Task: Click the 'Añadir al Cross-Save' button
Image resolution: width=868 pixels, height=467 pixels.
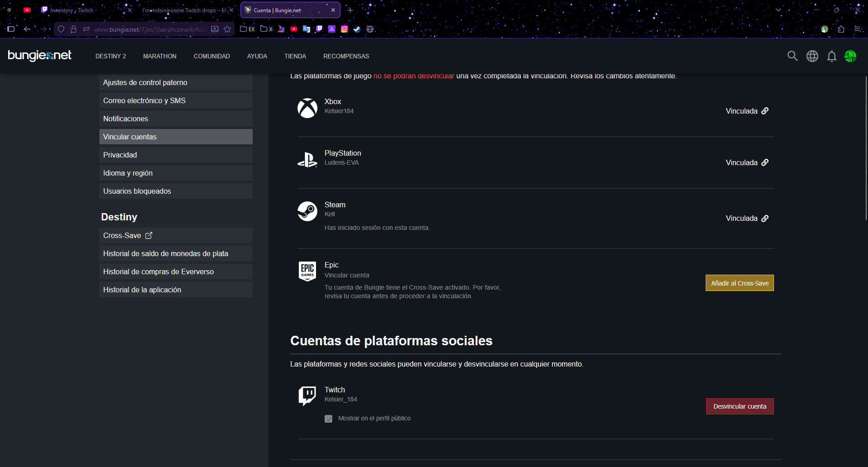Action: coord(740,283)
